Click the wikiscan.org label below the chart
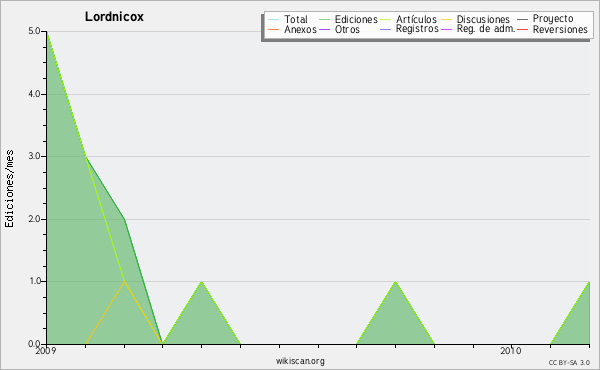 point(300,361)
